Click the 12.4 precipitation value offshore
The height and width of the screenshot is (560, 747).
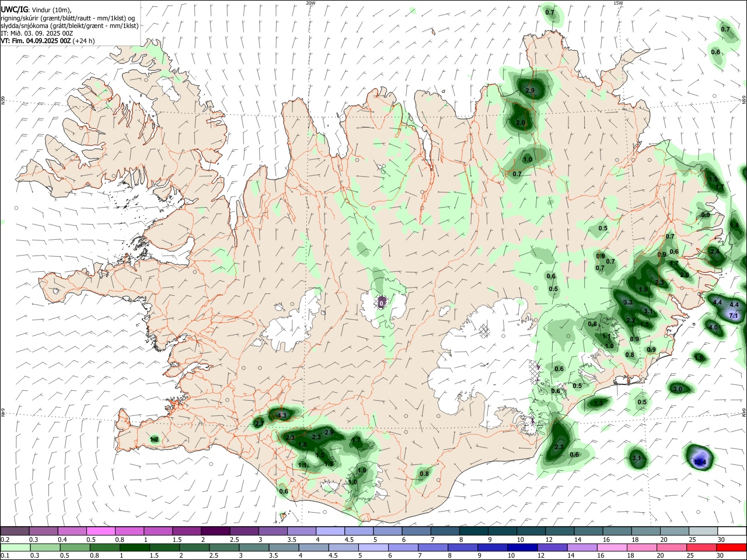click(700, 462)
